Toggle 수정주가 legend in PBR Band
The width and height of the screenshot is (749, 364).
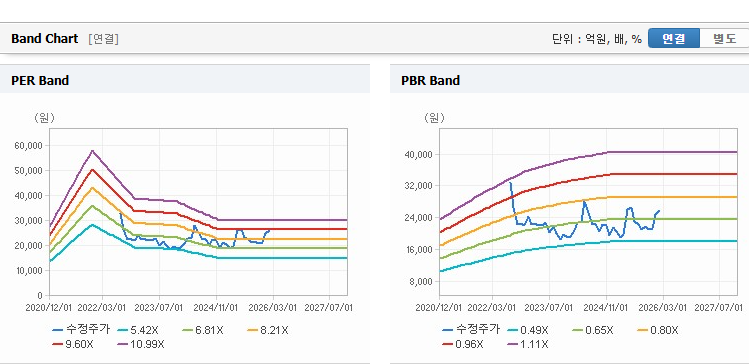point(472,330)
